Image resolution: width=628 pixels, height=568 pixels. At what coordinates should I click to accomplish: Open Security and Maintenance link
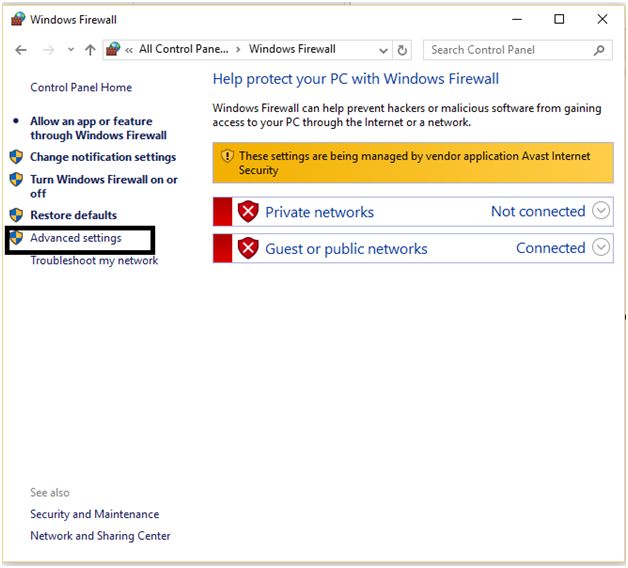click(95, 514)
